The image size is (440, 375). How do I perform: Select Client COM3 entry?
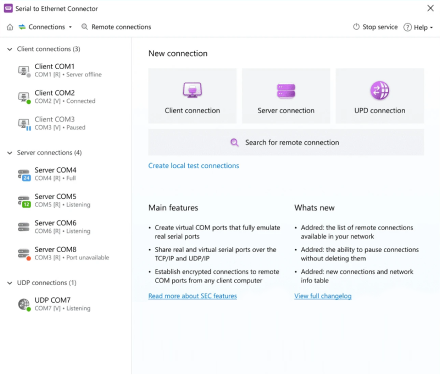coord(66,123)
